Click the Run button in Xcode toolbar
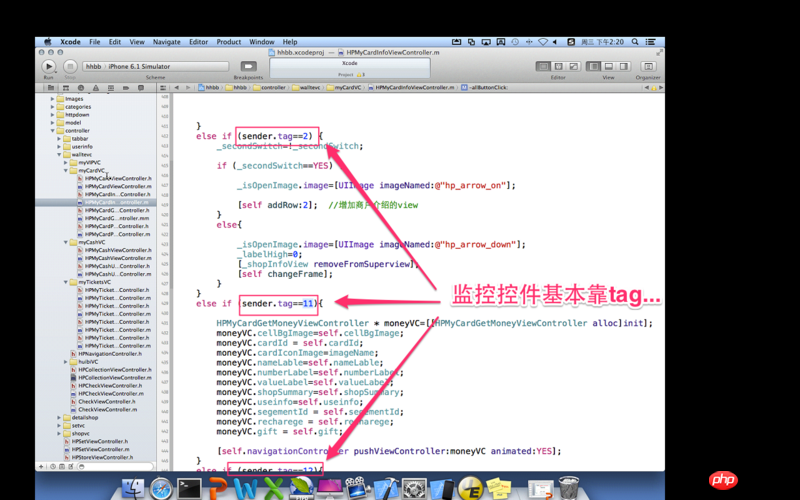Screen dimensions: 800x500 click(48, 66)
